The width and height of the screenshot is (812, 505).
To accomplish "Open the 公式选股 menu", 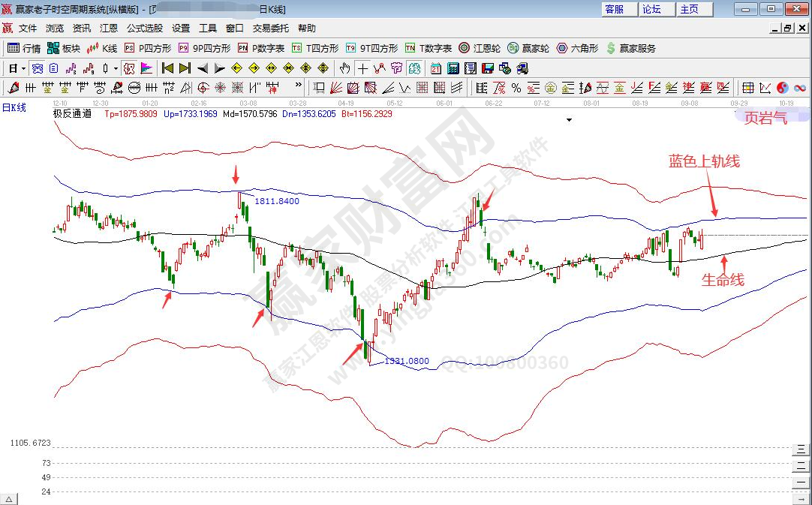I will point(144,29).
